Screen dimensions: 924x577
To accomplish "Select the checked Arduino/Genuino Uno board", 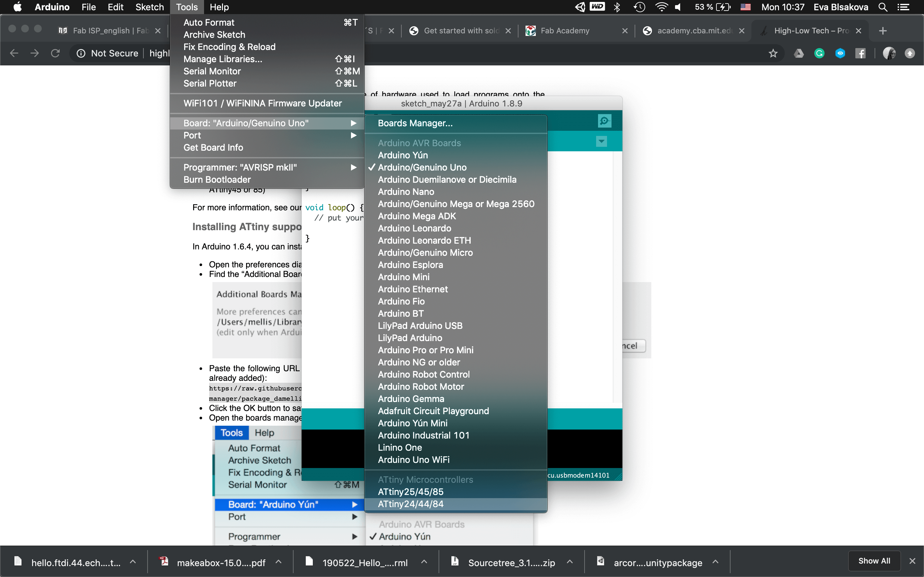I will 422,167.
